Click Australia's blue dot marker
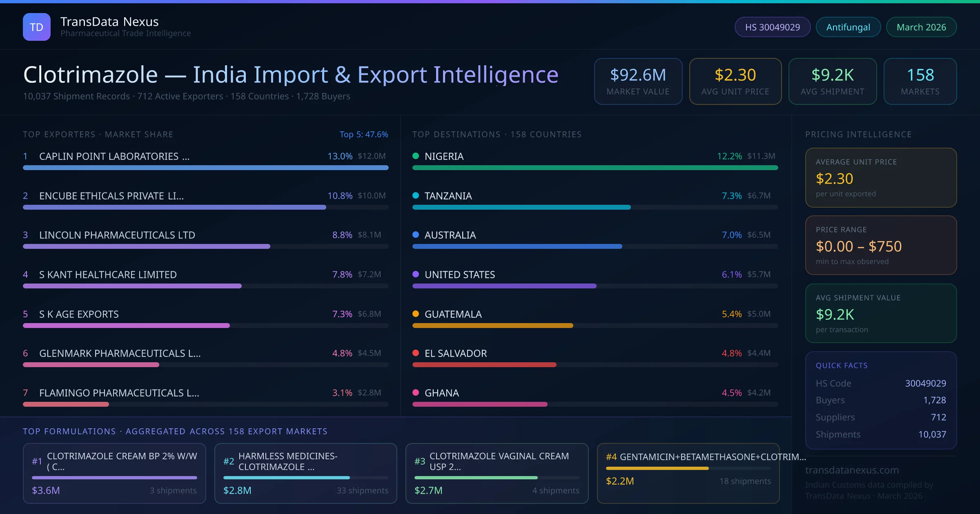Image resolution: width=980 pixels, height=514 pixels. (x=416, y=235)
